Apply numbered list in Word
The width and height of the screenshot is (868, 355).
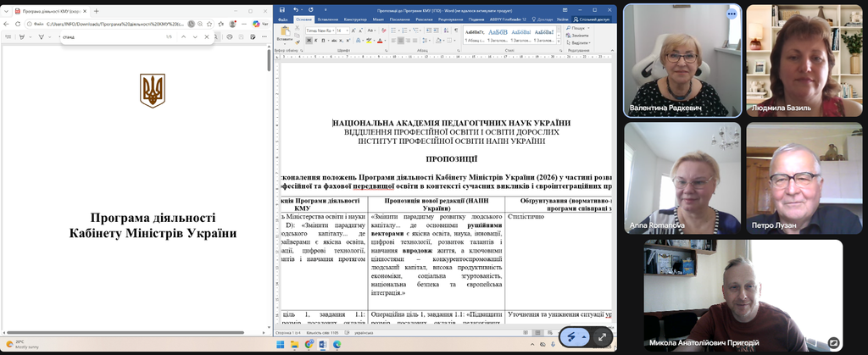point(404,31)
